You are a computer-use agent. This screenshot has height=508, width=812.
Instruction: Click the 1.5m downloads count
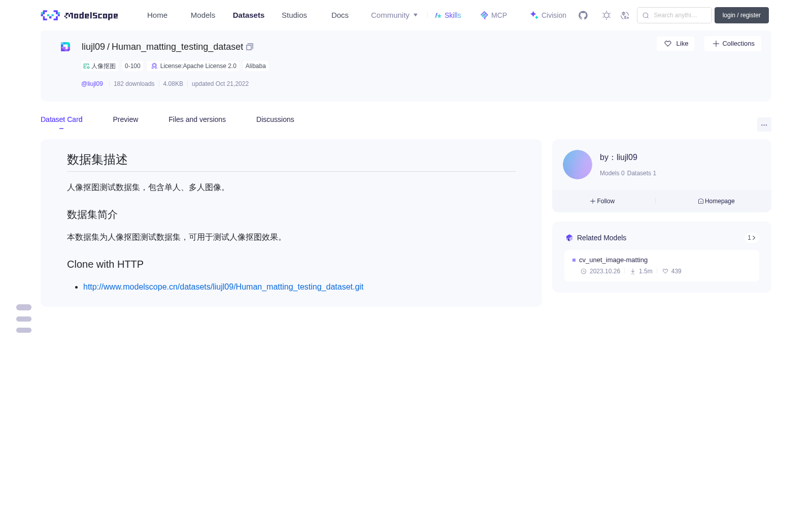click(646, 271)
